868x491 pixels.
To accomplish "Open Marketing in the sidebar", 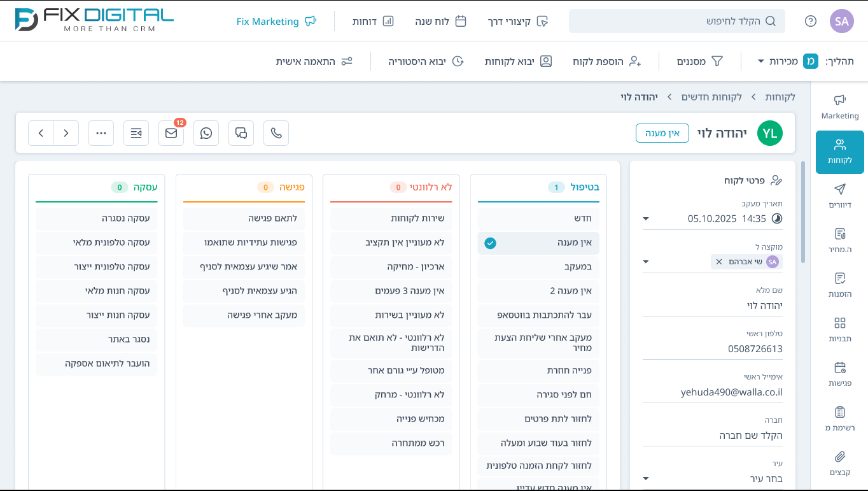I will [840, 106].
